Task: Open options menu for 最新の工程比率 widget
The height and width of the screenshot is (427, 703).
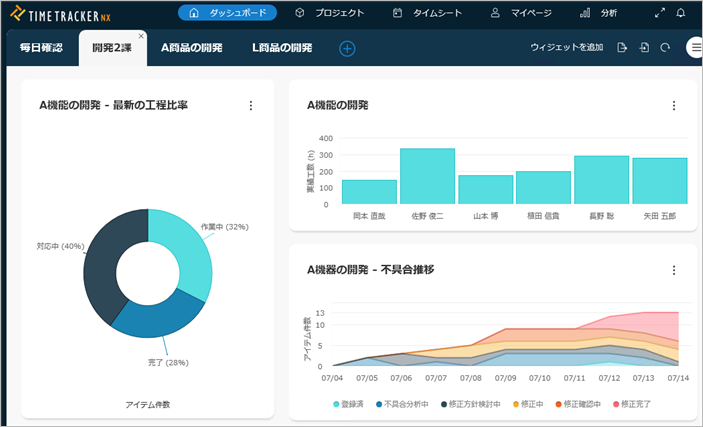Action: 251,106
